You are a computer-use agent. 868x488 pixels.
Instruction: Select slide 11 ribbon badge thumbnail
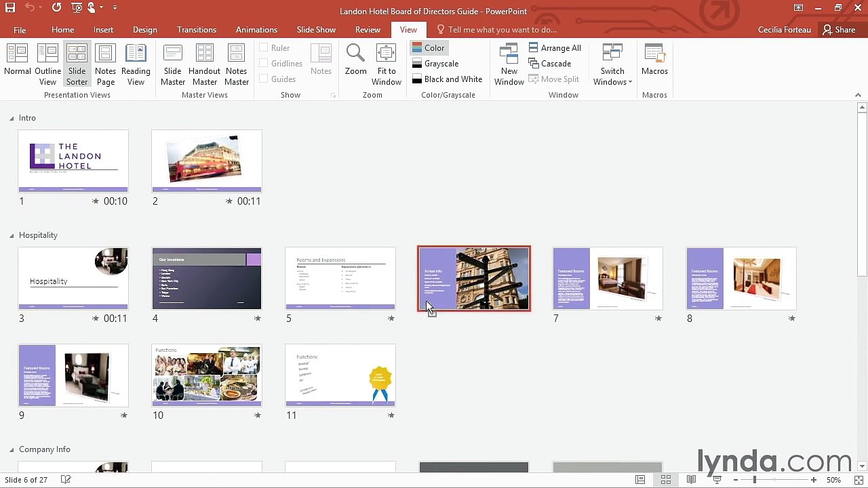(x=340, y=375)
